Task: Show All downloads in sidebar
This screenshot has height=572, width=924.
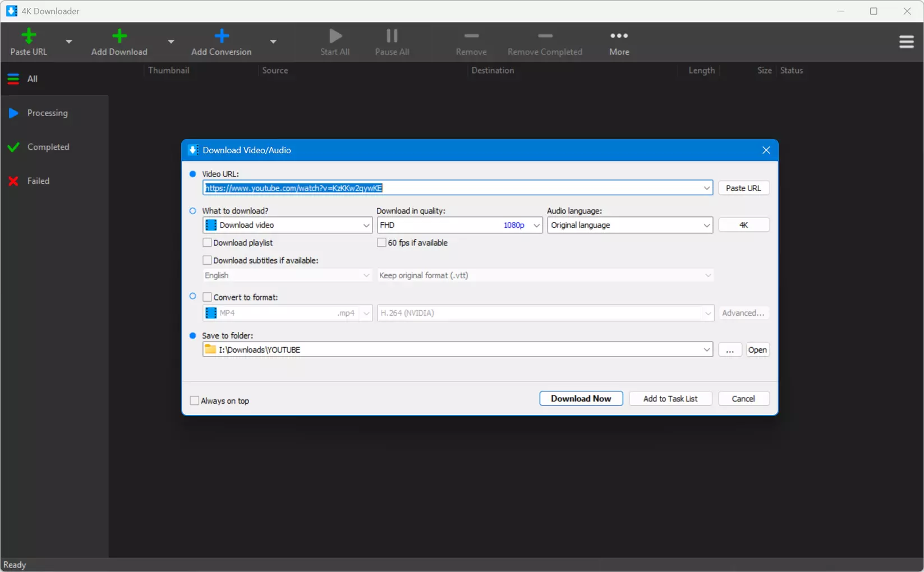Action: 54,79
